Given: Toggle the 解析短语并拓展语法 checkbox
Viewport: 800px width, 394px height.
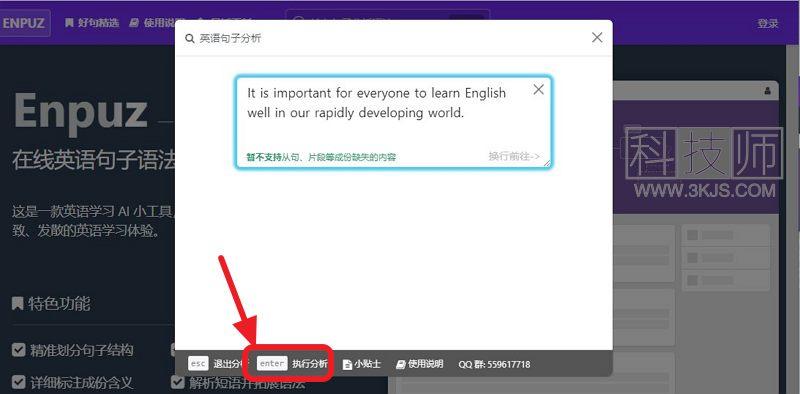Looking at the screenshot, I should (x=178, y=382).
